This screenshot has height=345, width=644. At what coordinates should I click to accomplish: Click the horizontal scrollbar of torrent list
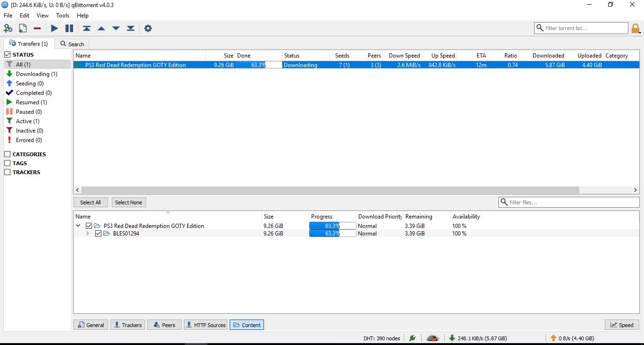click(330, 190)
